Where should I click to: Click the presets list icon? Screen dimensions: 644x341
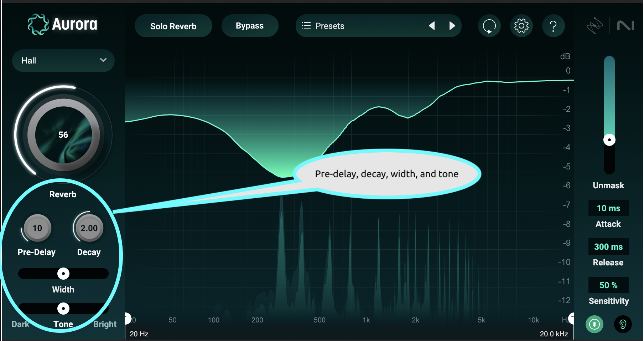(x=306, y=26)
